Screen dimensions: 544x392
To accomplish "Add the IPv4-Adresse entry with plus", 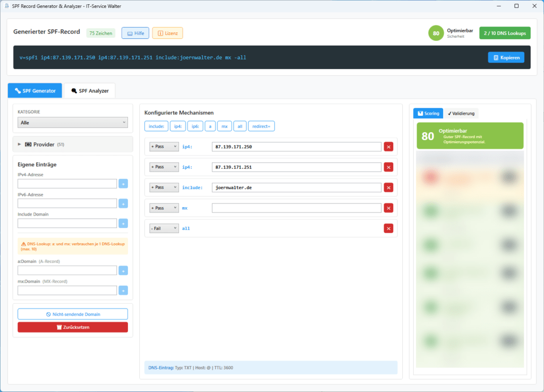I will click(x=123, y=184).
